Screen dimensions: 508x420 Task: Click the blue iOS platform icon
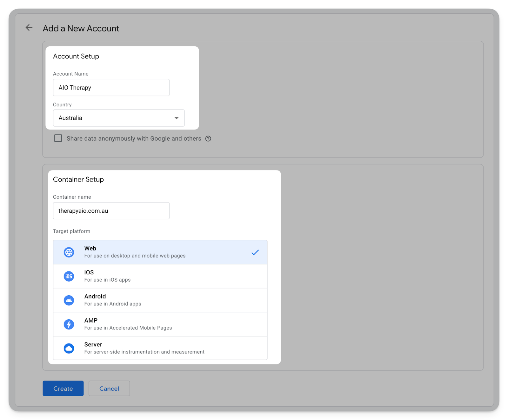click(69, 276)
